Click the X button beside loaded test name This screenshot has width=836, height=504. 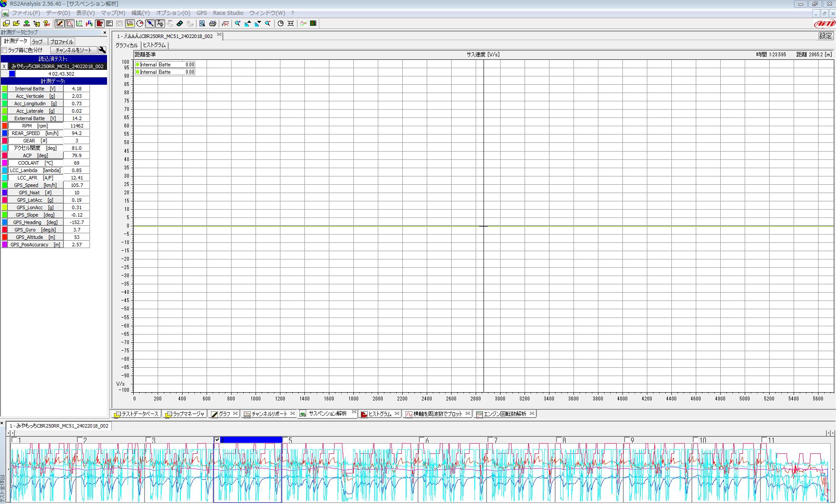[x=4, y=66]
